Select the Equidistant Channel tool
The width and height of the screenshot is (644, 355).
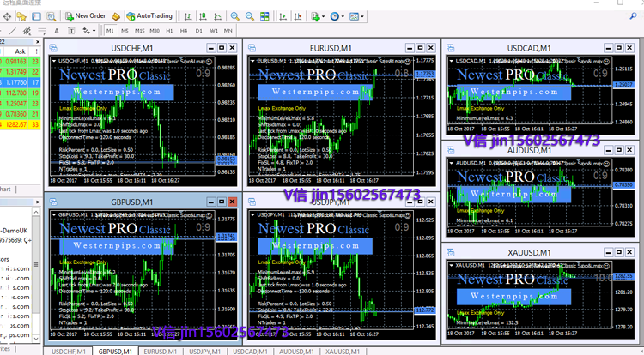point(27,31)
